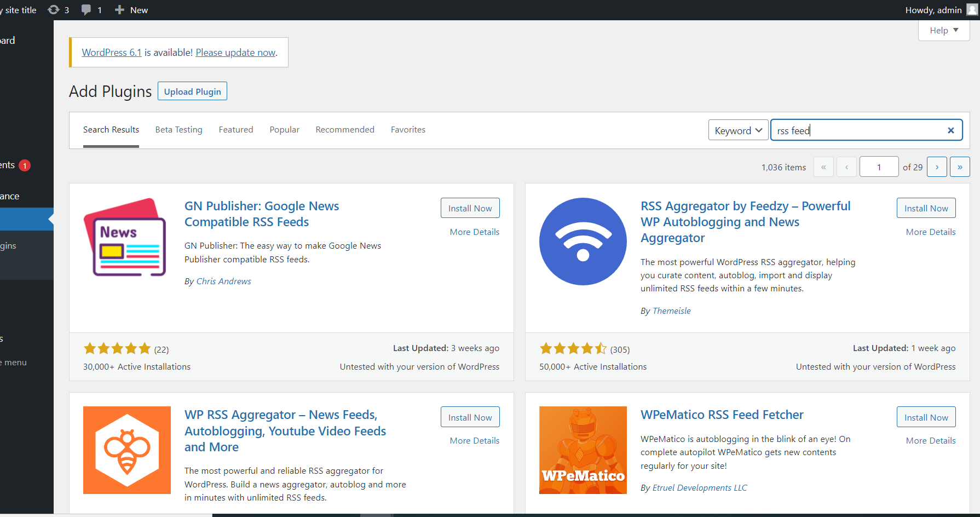The height and width of the screenshot is (517, 980).
Task: Visit the Themeisle author link
Action: 671,311
